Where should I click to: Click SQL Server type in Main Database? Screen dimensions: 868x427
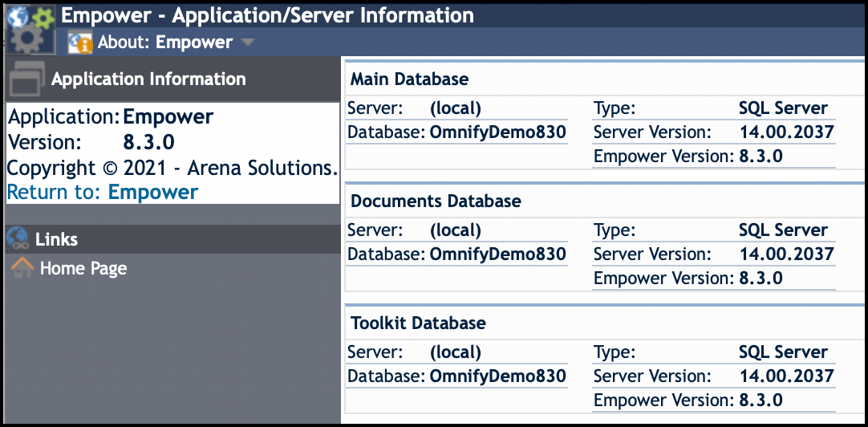783,108
